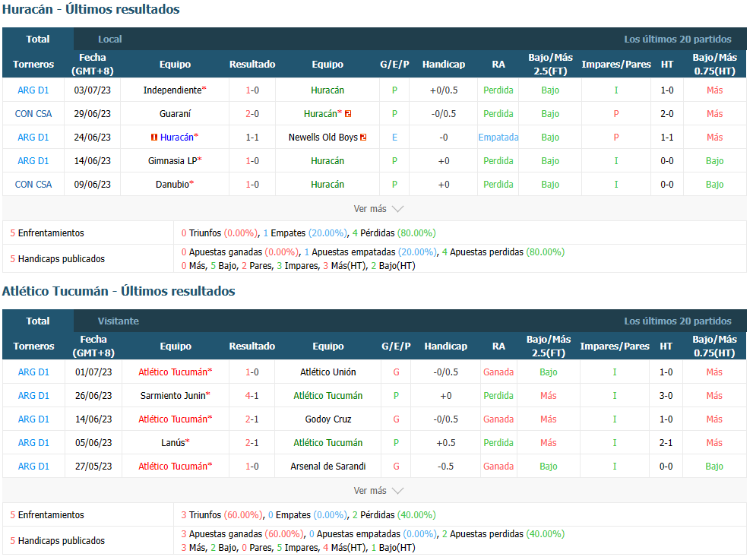This screenshot has width=753, height=560.
Task: Click '3 Apuestas ganadas (60.00%)' in Atlético Tucumán summary
Action: point(242,534)
